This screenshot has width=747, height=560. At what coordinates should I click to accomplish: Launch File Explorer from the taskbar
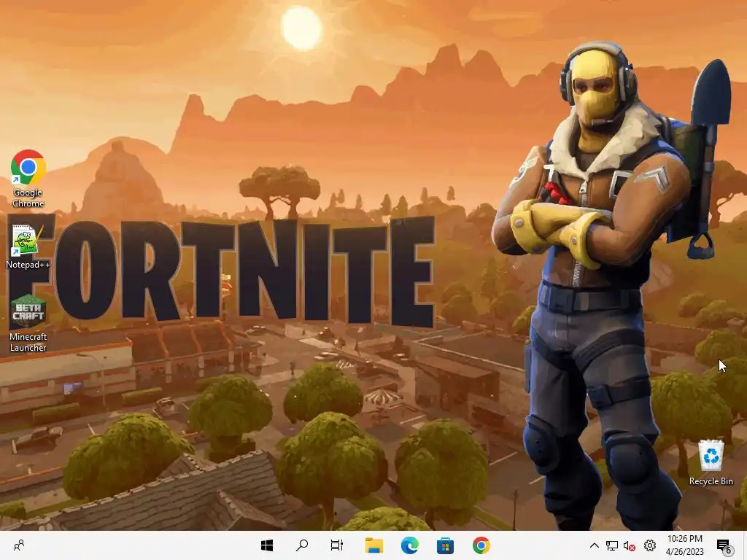pos(374,545)
